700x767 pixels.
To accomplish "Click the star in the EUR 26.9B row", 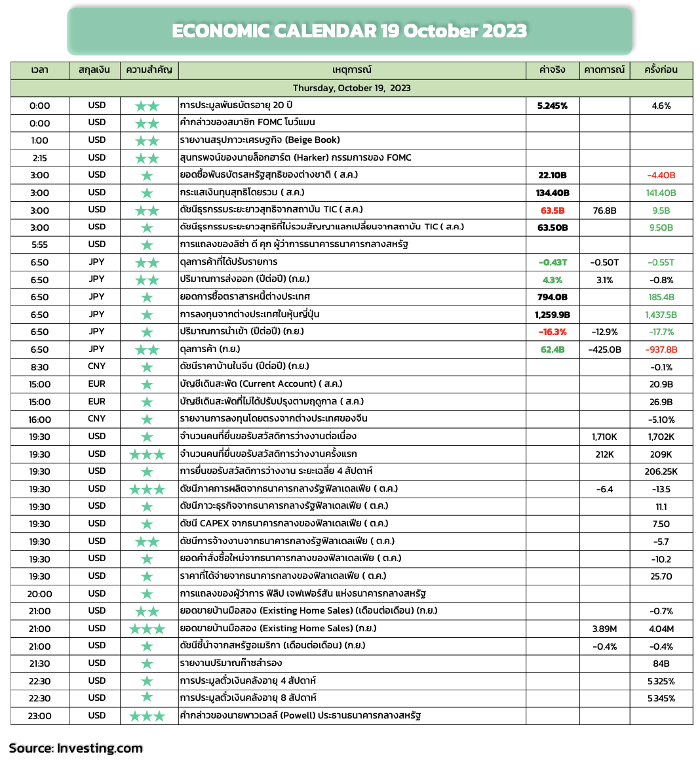I will click(x=147, y=403).
